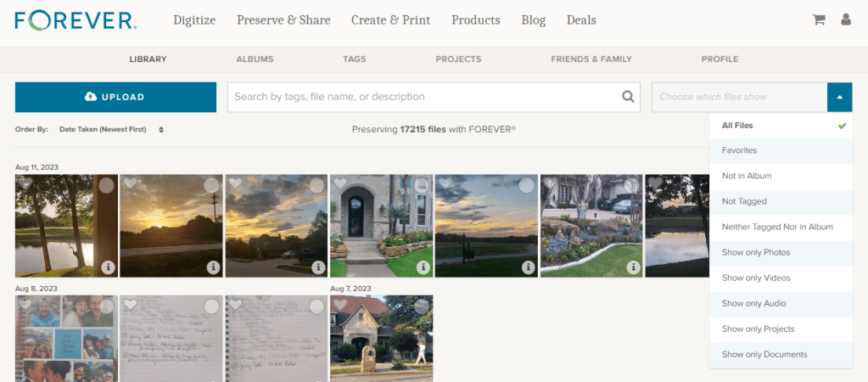Viewport: 868px width, 382px height.
Task: Click the search magnifier icon
Action: 628,97
